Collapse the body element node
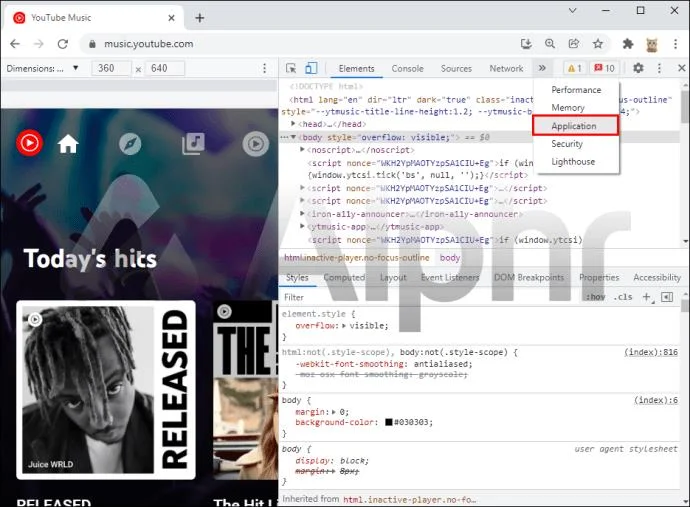Screen dimensions: 690x507 pos(294,137)
